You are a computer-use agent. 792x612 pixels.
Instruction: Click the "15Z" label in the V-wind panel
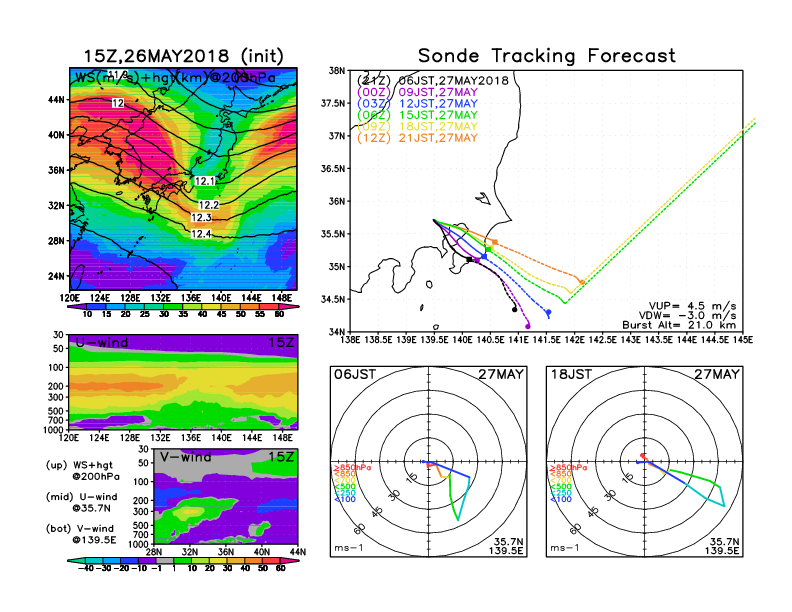pos(281,457)
